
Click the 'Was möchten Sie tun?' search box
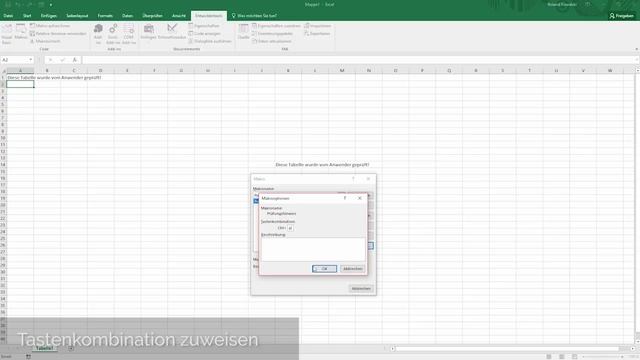254,16
